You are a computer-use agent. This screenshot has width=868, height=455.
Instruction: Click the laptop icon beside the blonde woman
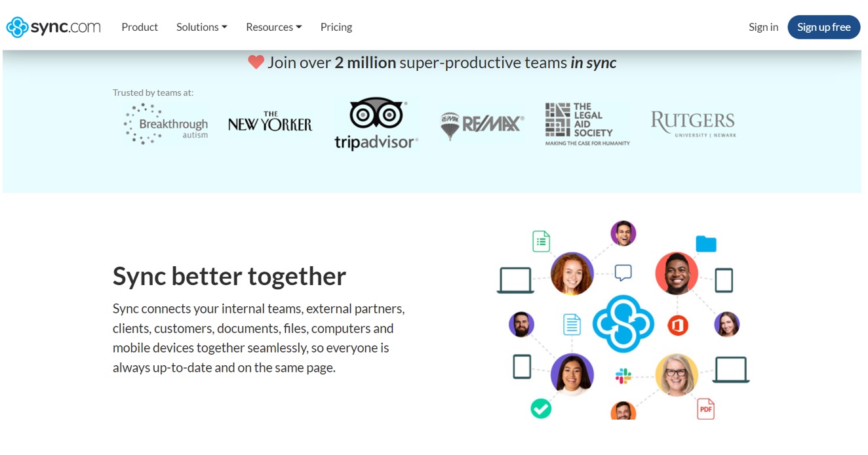pyautogui.click(x=730, y=370)
